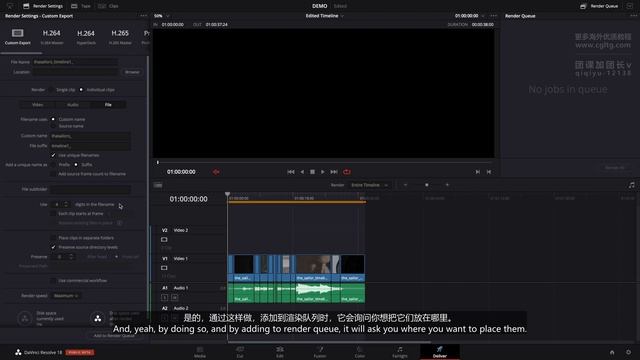Click the Browse location button
The height and width of the screenshot is (360, 640).
132,72
